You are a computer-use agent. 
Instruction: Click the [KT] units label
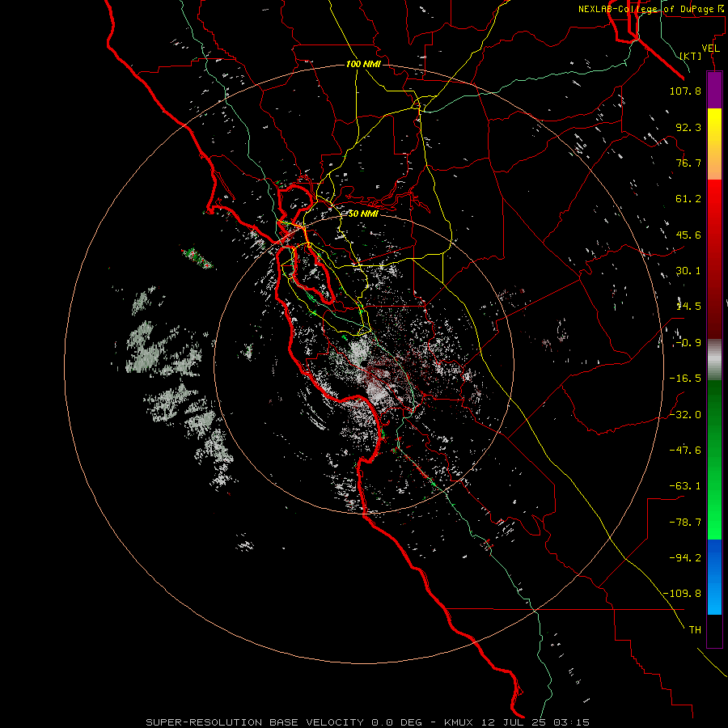[x=691, y=56]
